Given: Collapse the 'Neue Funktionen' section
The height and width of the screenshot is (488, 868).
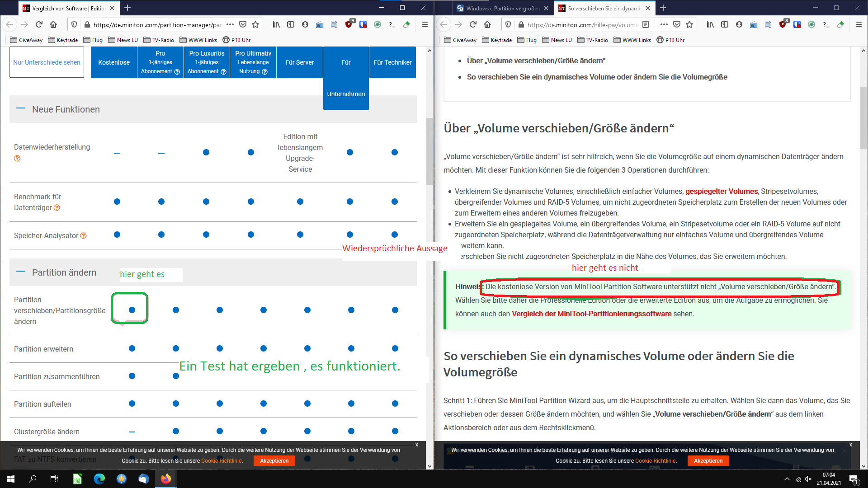Looking at the screenshot, I should [21, 109].
